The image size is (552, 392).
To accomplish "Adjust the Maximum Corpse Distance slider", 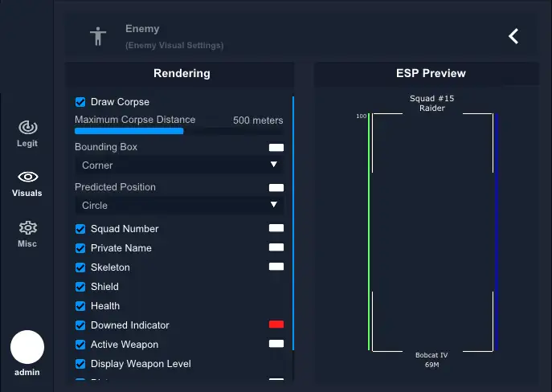I will (178, 131).
